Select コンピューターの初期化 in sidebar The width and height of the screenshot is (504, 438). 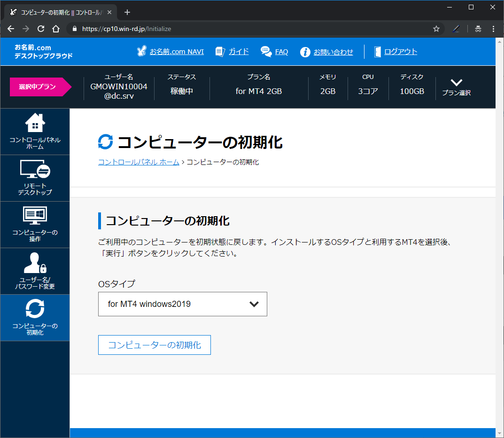click(x=35, y=318)
